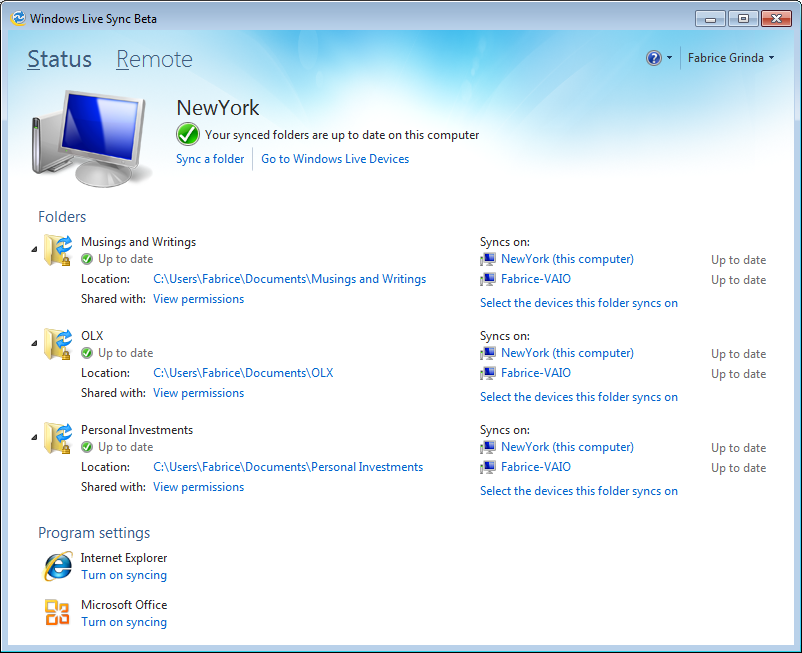Switch to the Remote tab

[154, 60]
